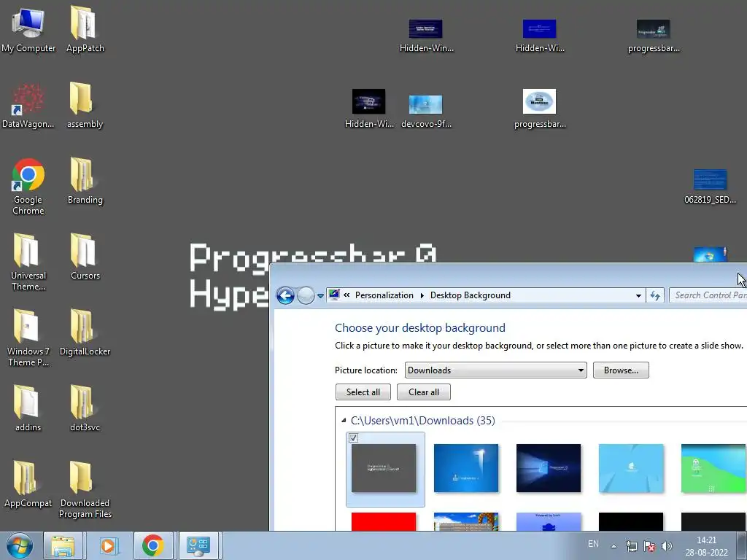The width and height of the screenshot is (747, 560).
Task: Uncheck the gray Progressbar wallpaper checkbox
Action: 353,437
